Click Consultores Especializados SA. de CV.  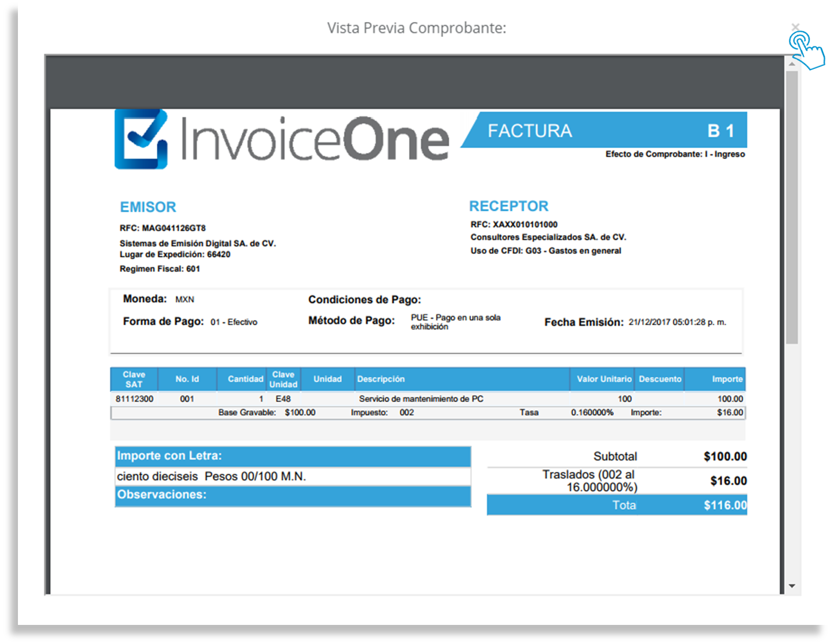[548, 237]
